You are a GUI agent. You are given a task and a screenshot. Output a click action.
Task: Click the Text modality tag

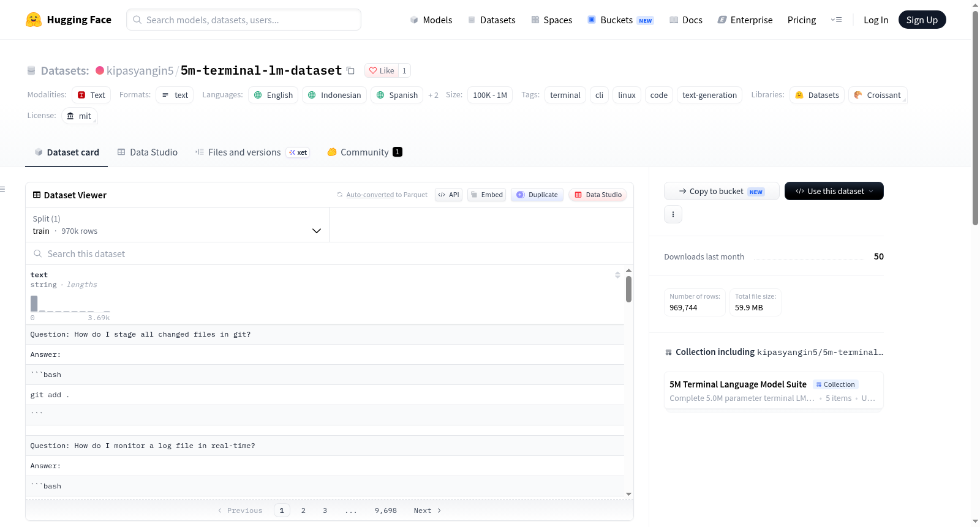[91, 95]
